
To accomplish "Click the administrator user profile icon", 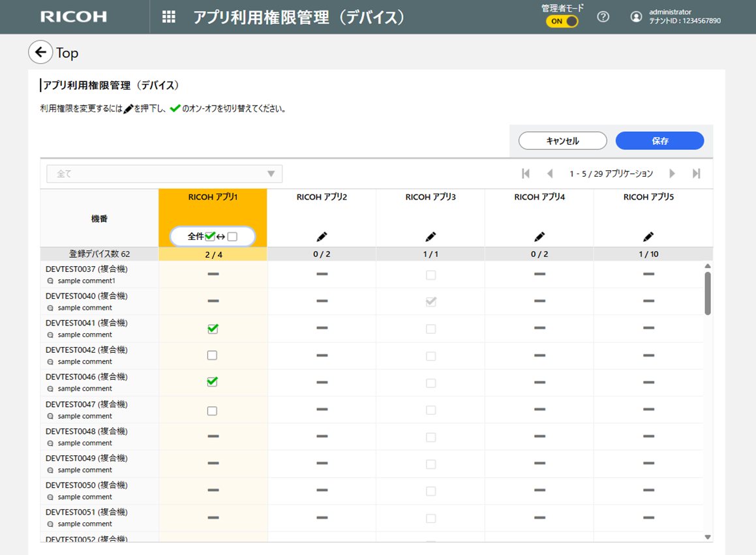I will [637, 17].
